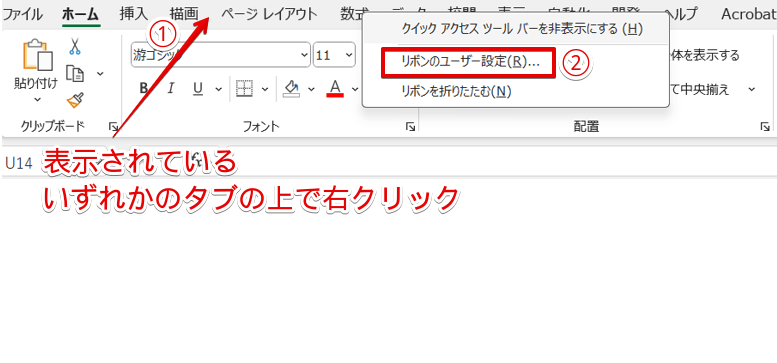Image resolution: width=777 pixels, height=363 pixels.
Task: Open the Font group dialog launcher
Action: [x=410, y=127]
